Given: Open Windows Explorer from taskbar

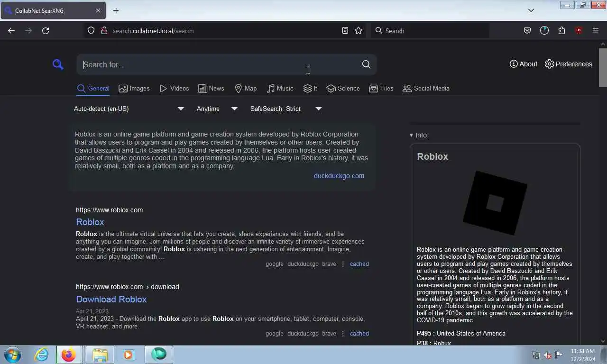Looking at the screenshot, I should pos(100,355).
